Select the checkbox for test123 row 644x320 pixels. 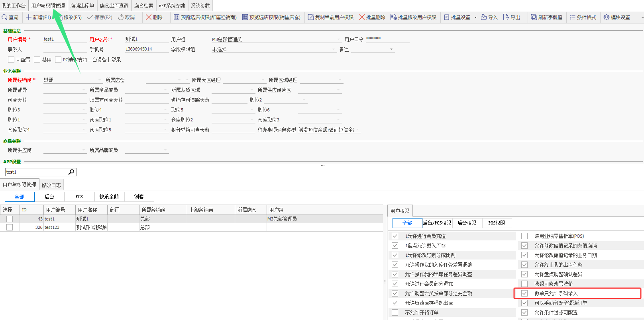click(10, 227)
